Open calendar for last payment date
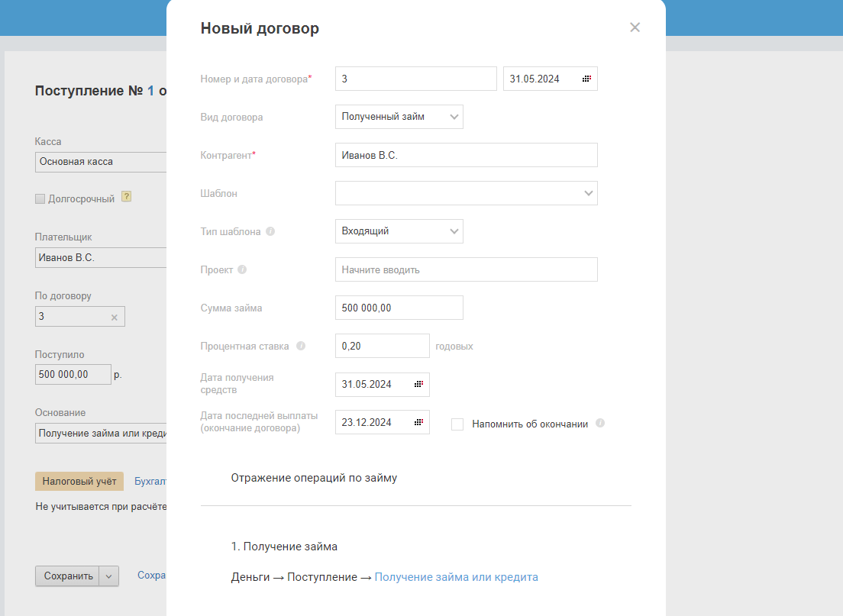The height and width of the screenshot is (616, 843). point(418,422)
